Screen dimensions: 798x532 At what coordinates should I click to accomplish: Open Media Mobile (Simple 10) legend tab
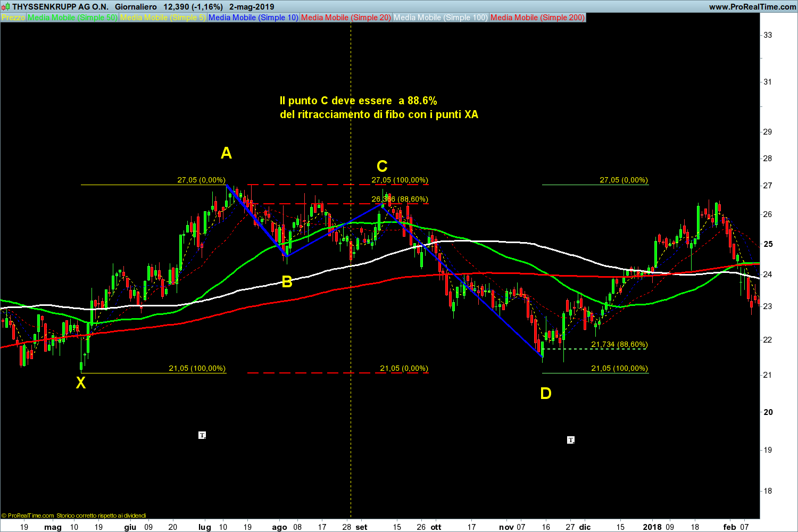point(254,18)
